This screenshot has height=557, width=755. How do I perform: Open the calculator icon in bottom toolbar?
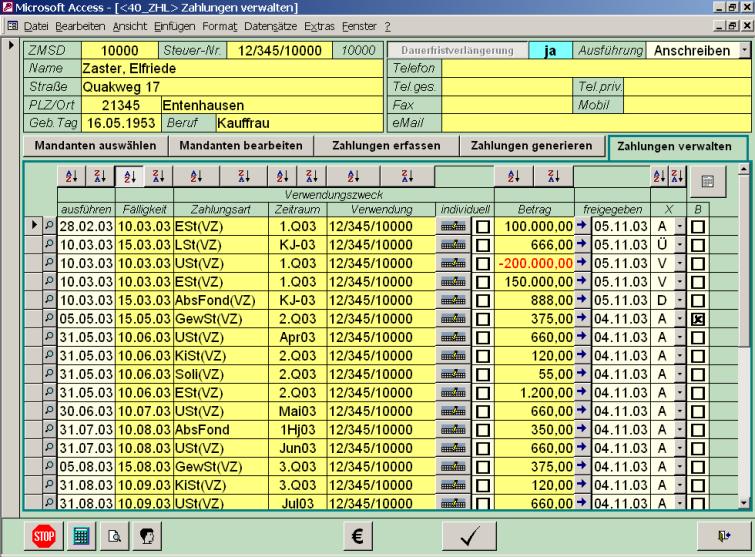pos(82,535)
